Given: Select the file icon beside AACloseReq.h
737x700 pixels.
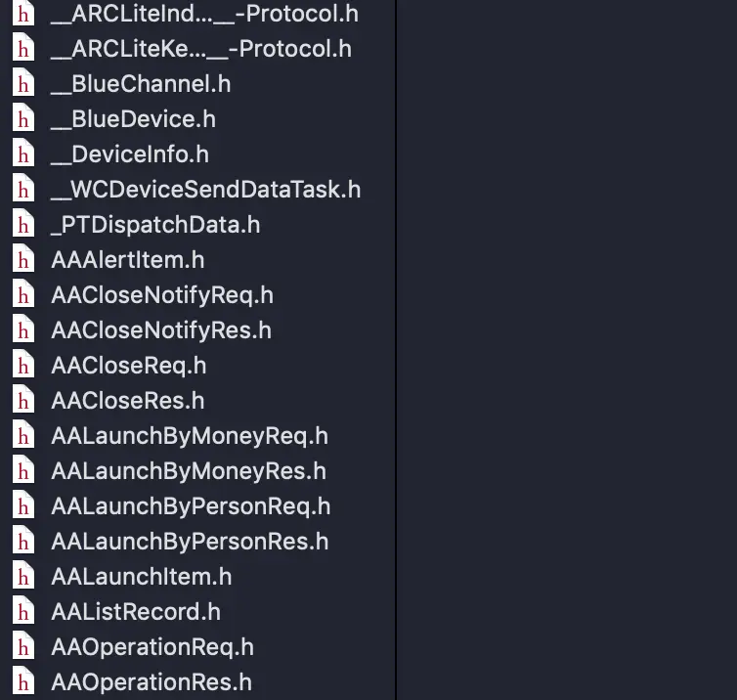Looking at the screenshot, I should click(23, 366).
